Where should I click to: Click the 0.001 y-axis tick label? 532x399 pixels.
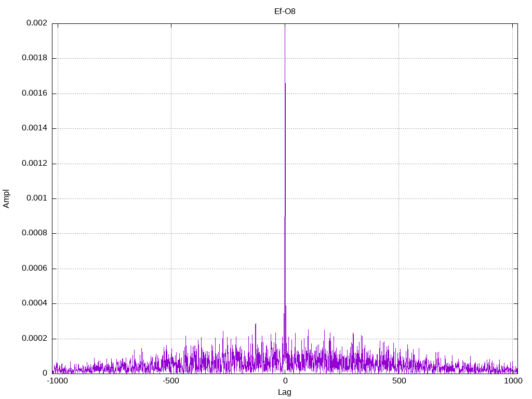point(36,198)
